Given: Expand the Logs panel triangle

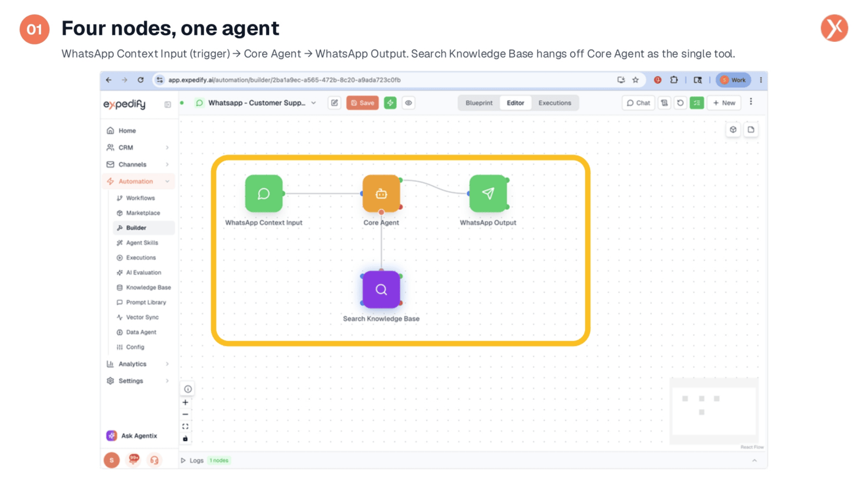Looking at the screenshot, I should point(183,460).
